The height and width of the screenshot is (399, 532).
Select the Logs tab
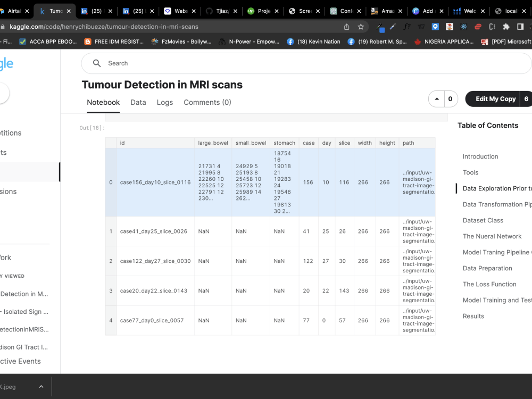pos(165,103)
